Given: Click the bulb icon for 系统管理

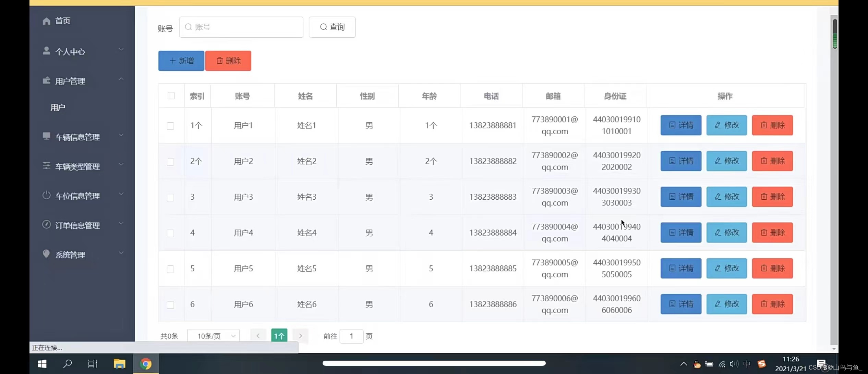Looking at the screenshot, I should click(x=46, y=254).
